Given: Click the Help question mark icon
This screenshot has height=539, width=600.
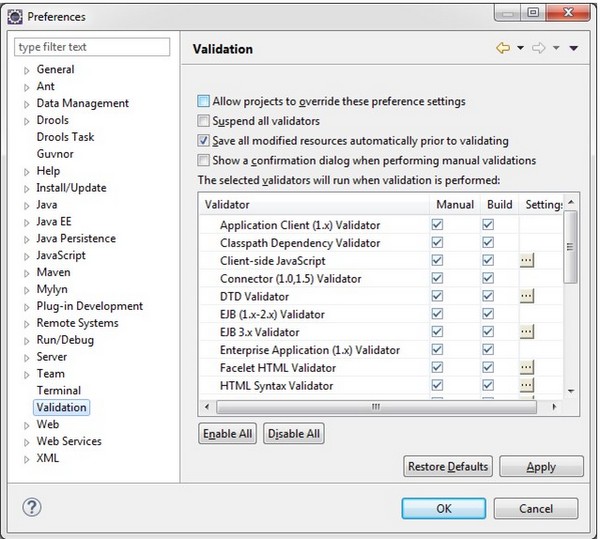Looking at the screenshot, I should pos(31,508).
